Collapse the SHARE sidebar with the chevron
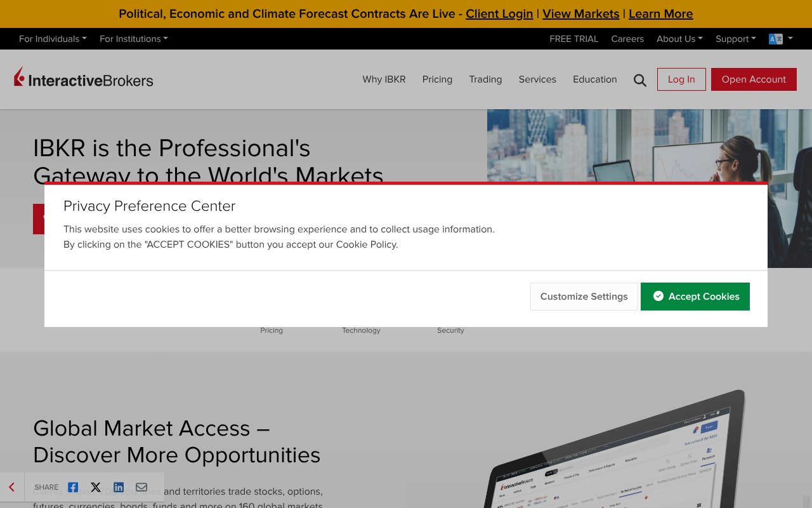The height and width of the screenshot is (508, 812). [x=11, y=487]
